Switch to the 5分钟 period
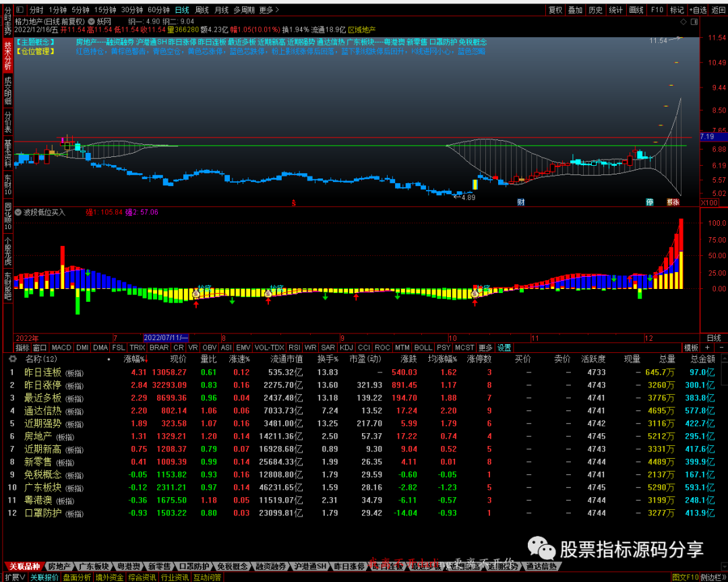 point(80,9)
